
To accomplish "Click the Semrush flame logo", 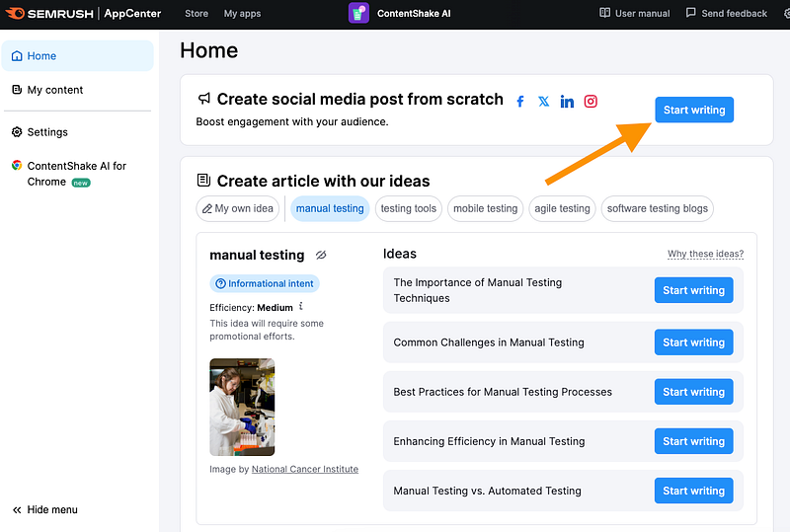I will 15,13.
